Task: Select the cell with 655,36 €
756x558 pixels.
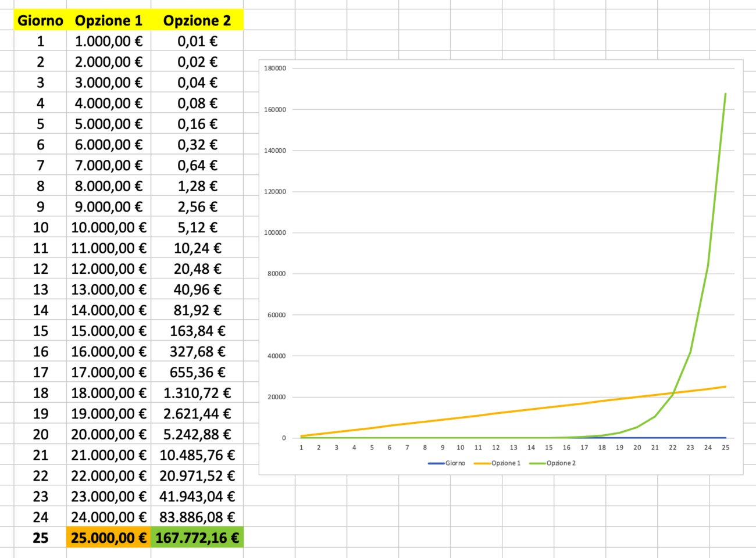Action: tap(197, 372)
